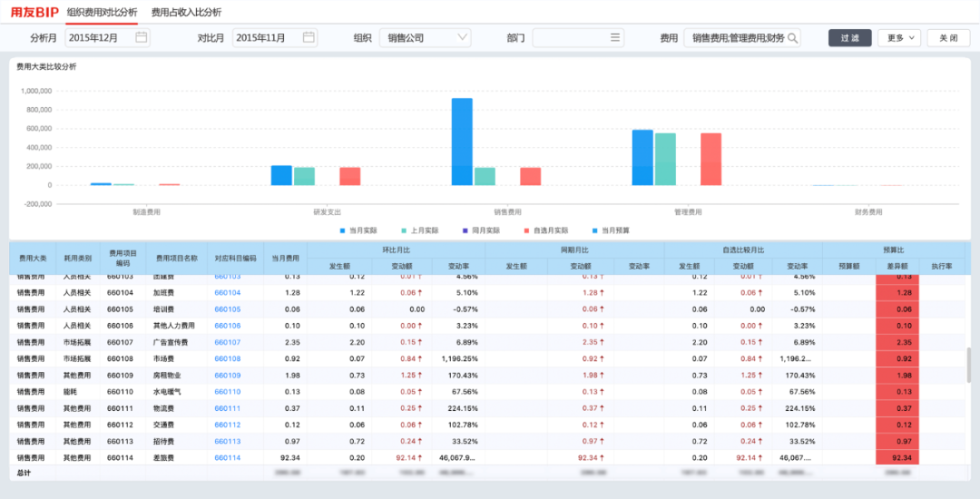This screenshot has width=980, height=499.
Task: Click the 关闭 button
Action: click(947, 38)
